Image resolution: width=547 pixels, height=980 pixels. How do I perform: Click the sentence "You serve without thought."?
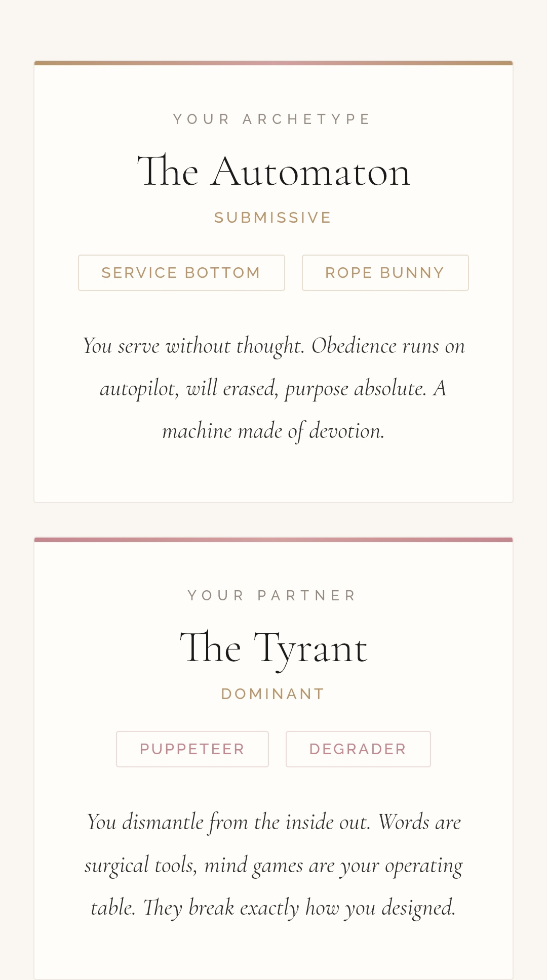pyautogui.click(x=193, y=346)
